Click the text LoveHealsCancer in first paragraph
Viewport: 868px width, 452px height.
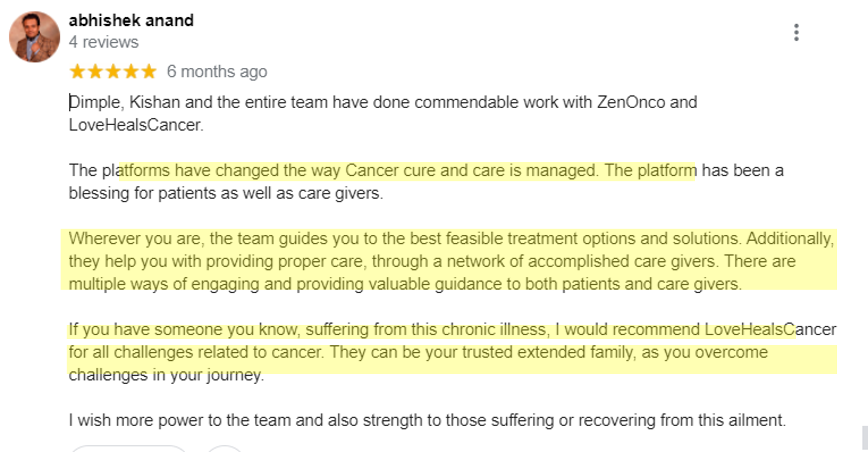point(135,125)
